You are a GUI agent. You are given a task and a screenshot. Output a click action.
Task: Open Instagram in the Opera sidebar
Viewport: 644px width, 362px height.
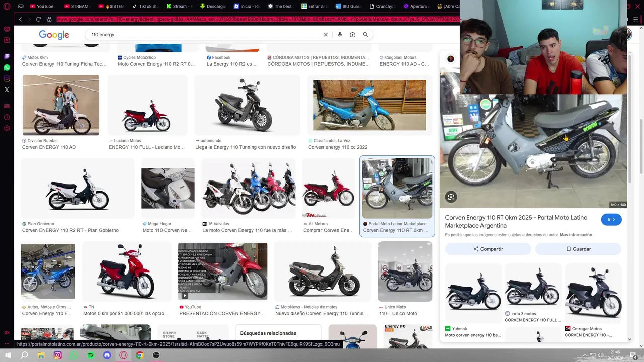7,78
